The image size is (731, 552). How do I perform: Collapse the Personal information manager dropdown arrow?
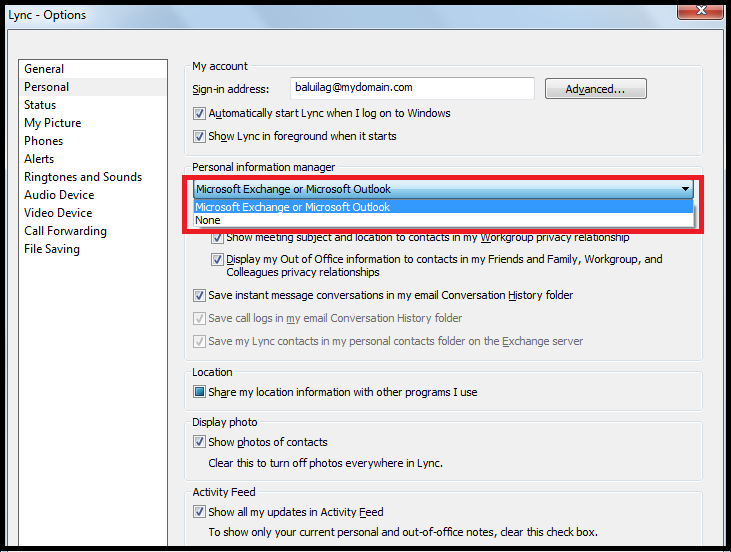(x=685, y=189)
